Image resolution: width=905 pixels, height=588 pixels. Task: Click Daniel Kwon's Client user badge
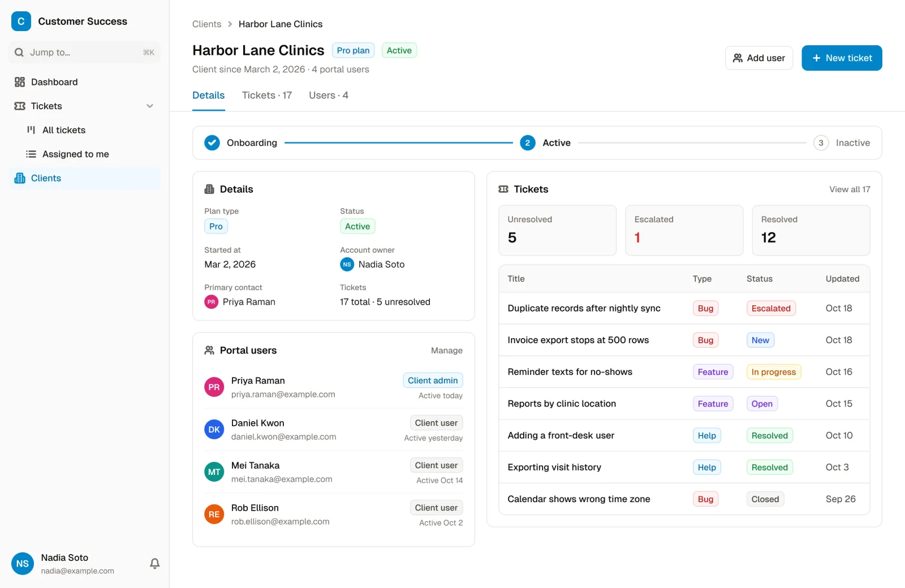(x=436, y=423)
